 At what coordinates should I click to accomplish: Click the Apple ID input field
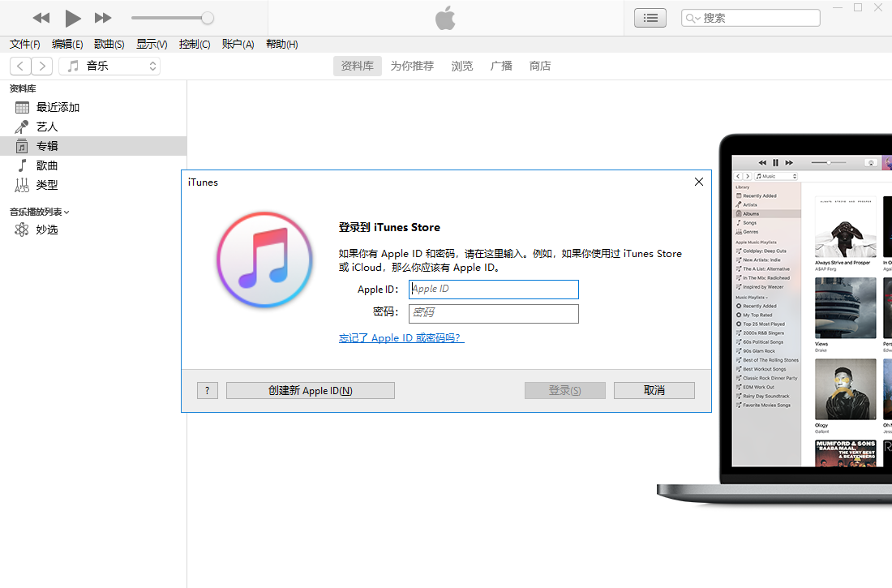(x=494, y=290)
